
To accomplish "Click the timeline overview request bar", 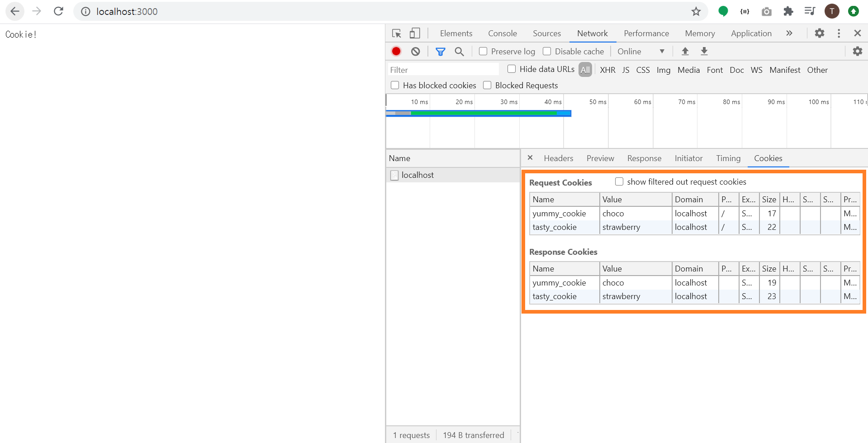I will 479,113.
